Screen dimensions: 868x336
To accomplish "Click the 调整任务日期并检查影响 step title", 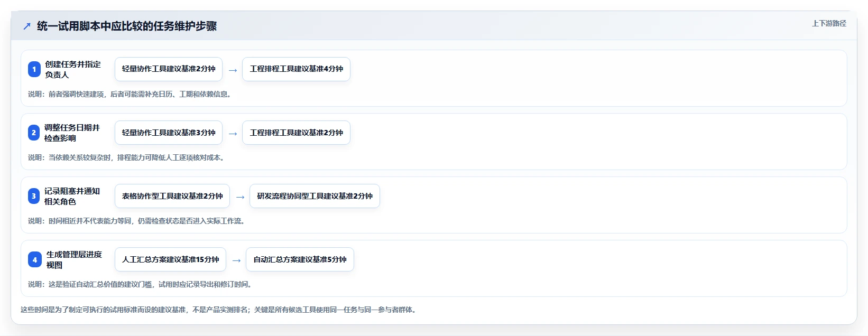I will click(x=72, y=133).
